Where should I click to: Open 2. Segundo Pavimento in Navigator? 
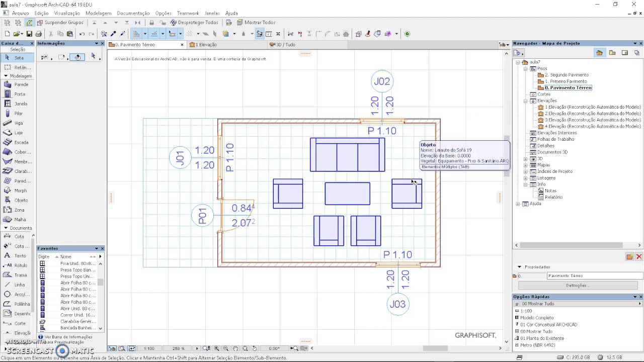pyautogui.click(x=566, y=75)
